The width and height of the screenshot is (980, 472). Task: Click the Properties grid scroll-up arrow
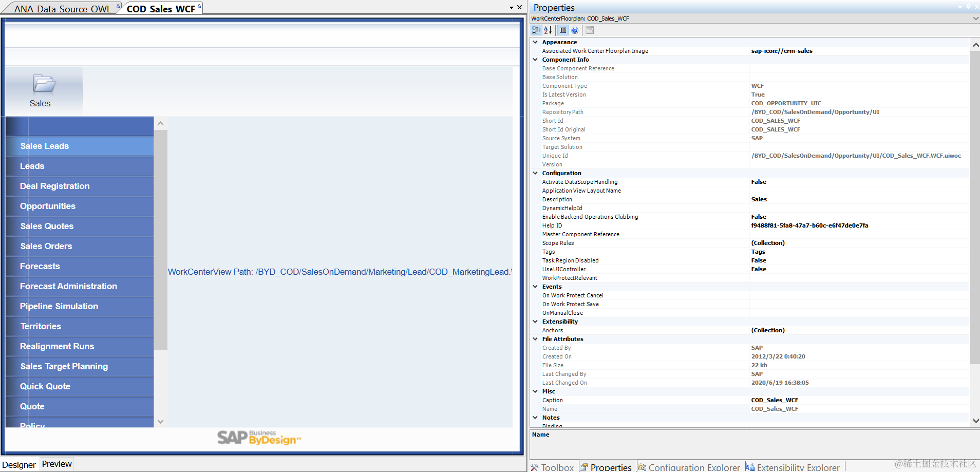(x=975, y=45)
